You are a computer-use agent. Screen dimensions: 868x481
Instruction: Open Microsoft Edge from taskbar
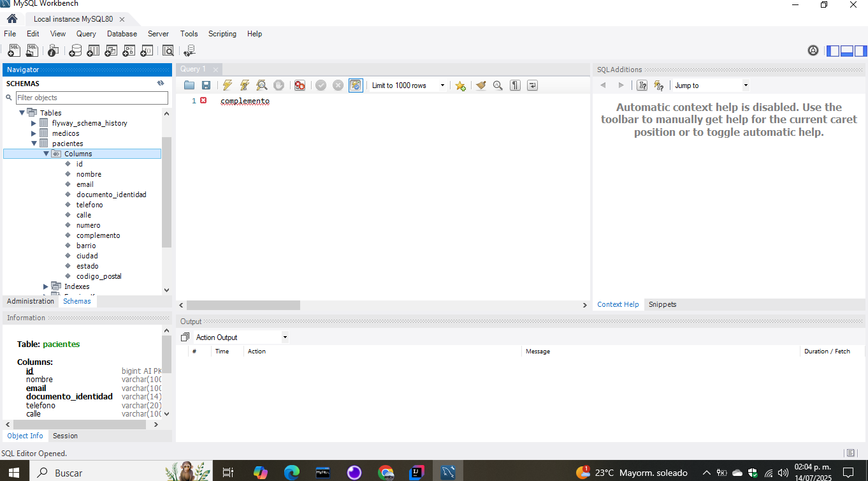[x=291, y=472]
